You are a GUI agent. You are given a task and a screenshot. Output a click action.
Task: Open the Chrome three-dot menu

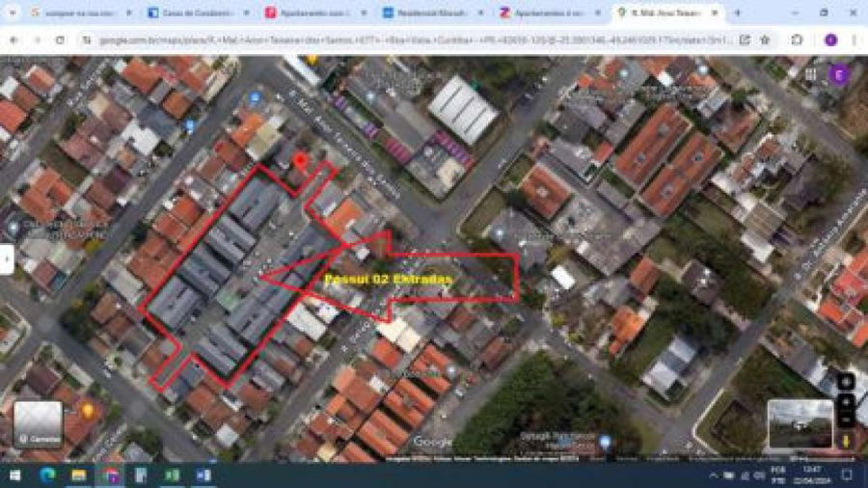[854, 40]
